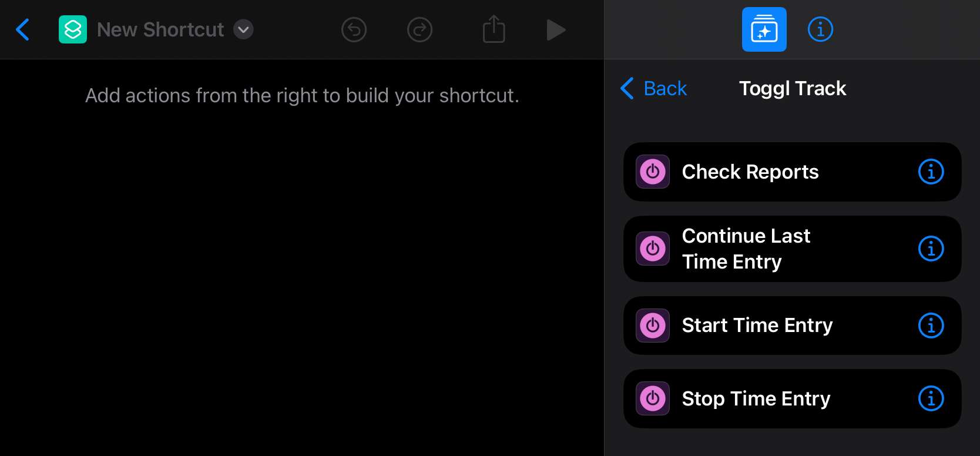
Task: Click the green Shortcuts app icon
Action: click(x=73, y=29)
